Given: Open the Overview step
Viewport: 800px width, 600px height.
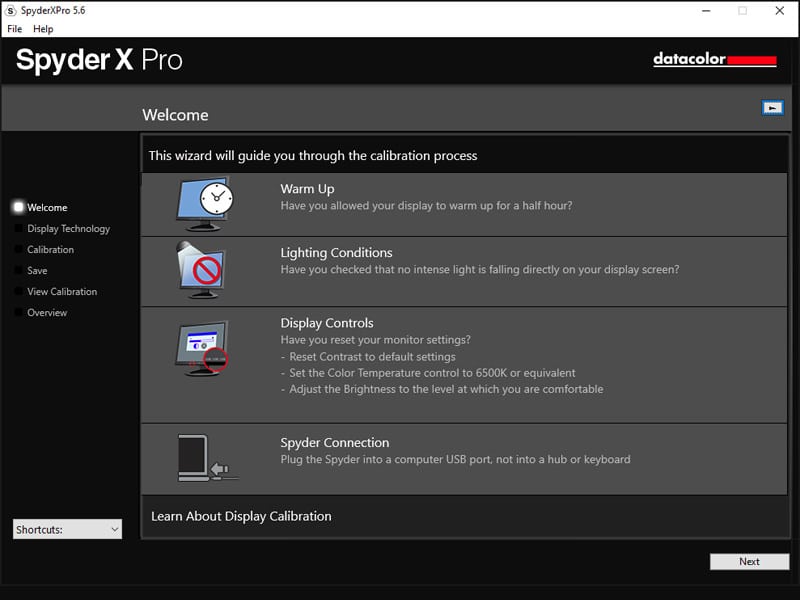Looking at the screenshot, I should pyautogui.click(x=47, y=313).
